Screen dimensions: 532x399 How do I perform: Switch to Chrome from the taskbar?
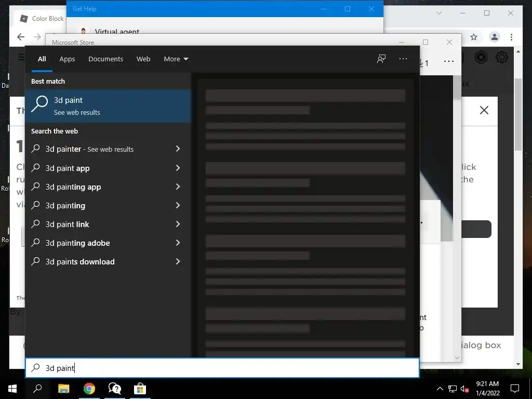[x=89, y=389]
